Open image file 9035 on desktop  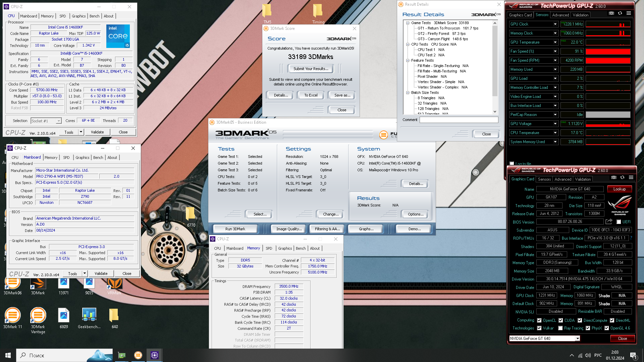tap(89, 286)
